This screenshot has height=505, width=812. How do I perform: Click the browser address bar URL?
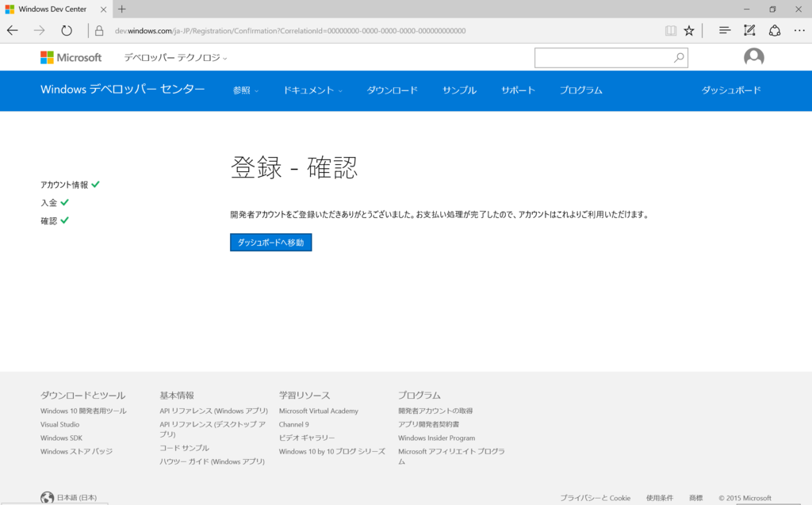point(290,31)
